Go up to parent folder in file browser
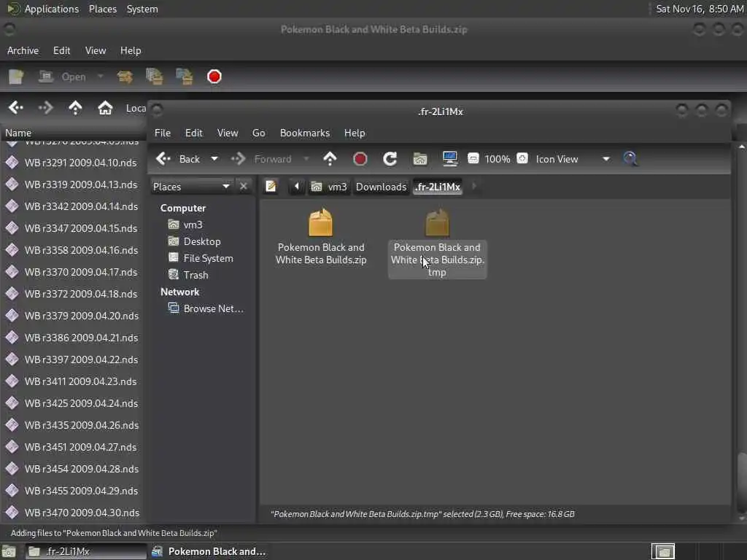 tap(330, 159)
